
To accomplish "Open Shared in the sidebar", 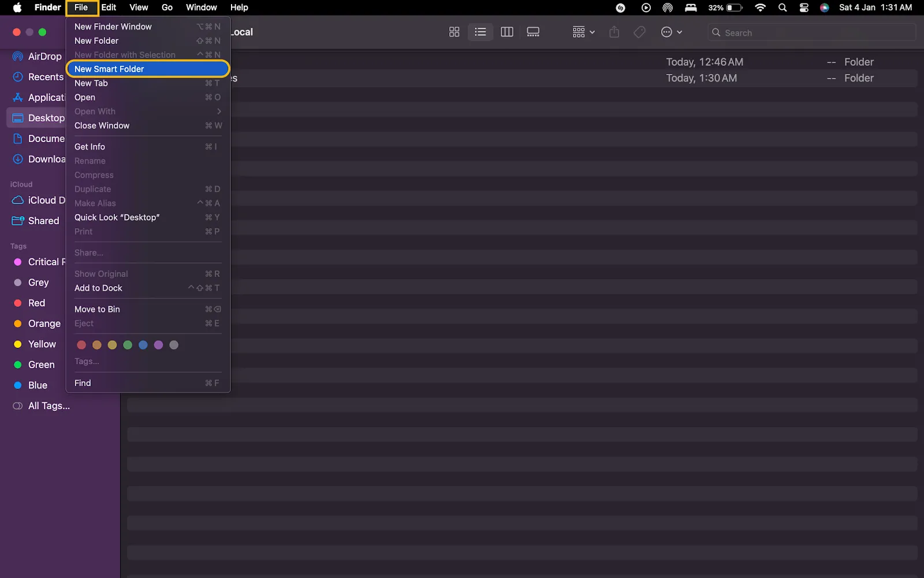I will 36,221.
